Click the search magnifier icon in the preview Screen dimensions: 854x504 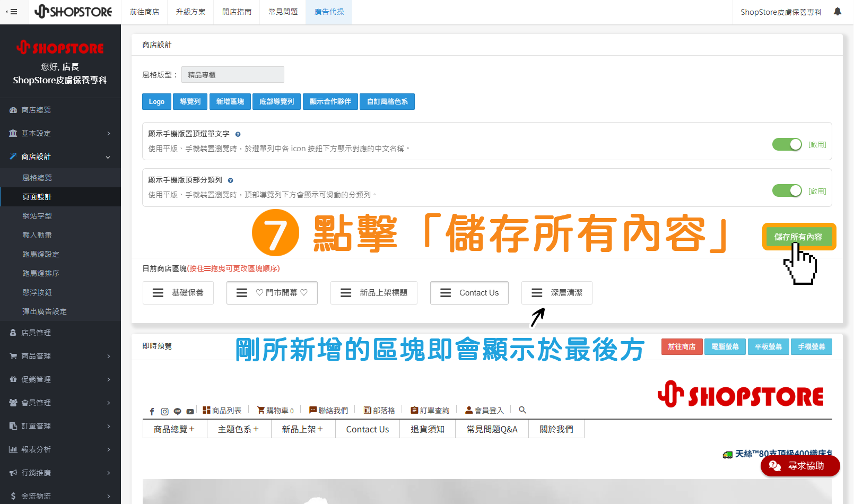pos(522,410)
